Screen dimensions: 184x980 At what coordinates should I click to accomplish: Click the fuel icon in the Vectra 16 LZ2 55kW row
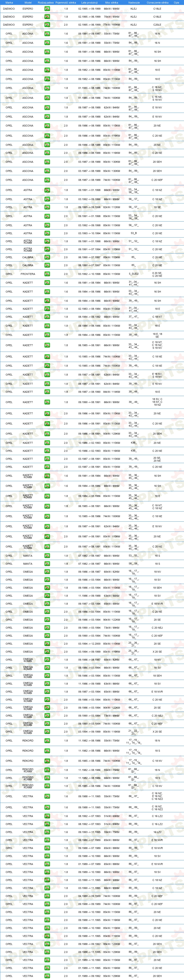(x=47, y=832)
